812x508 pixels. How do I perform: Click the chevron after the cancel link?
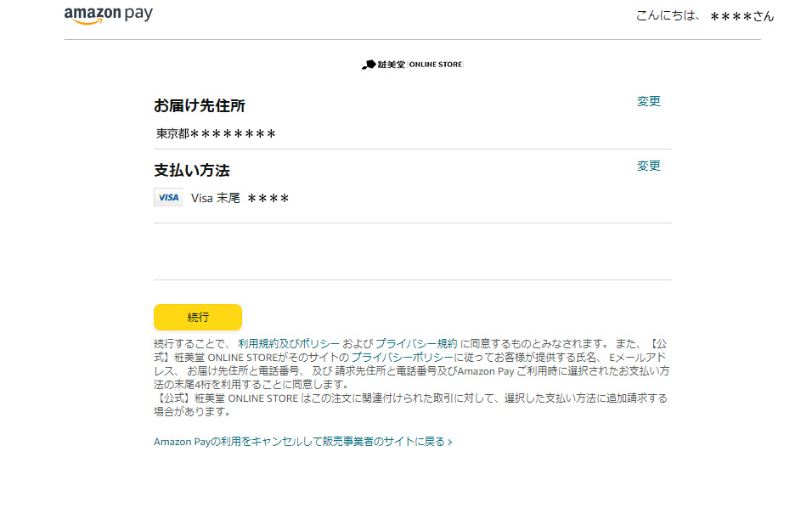click(450, 442)
